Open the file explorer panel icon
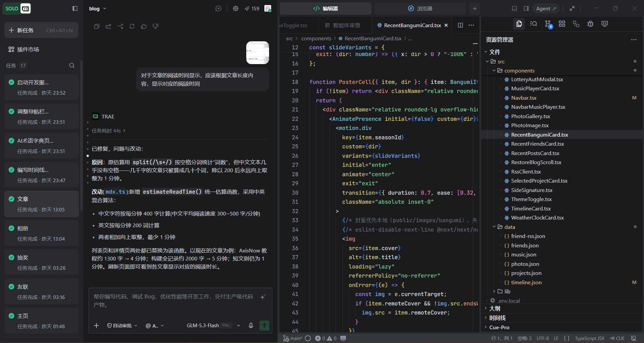This screenshot has height=343, width=644. click(519, 24)
